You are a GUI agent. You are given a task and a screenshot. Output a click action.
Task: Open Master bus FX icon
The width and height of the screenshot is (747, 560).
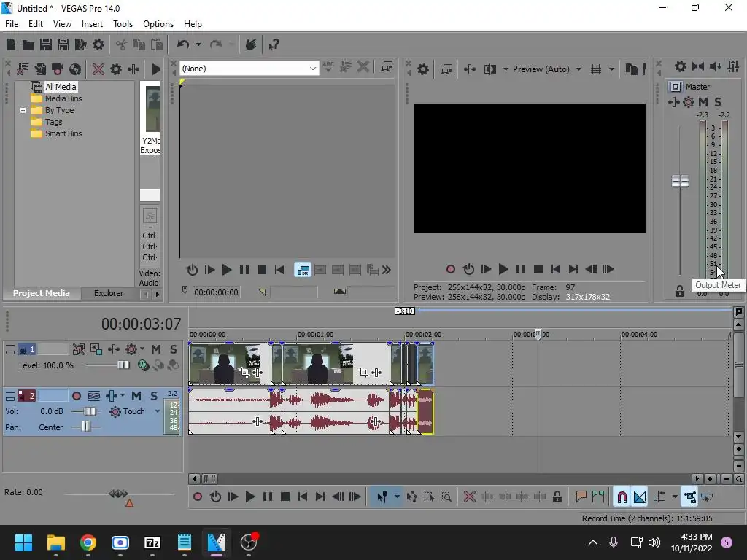pyautogui.click(x=673, y=102)
